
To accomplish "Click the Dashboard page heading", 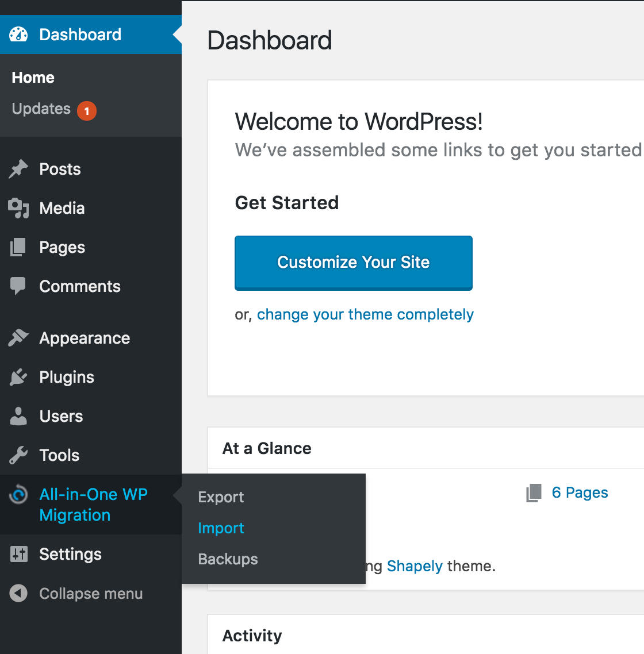I will coord(270,40).
